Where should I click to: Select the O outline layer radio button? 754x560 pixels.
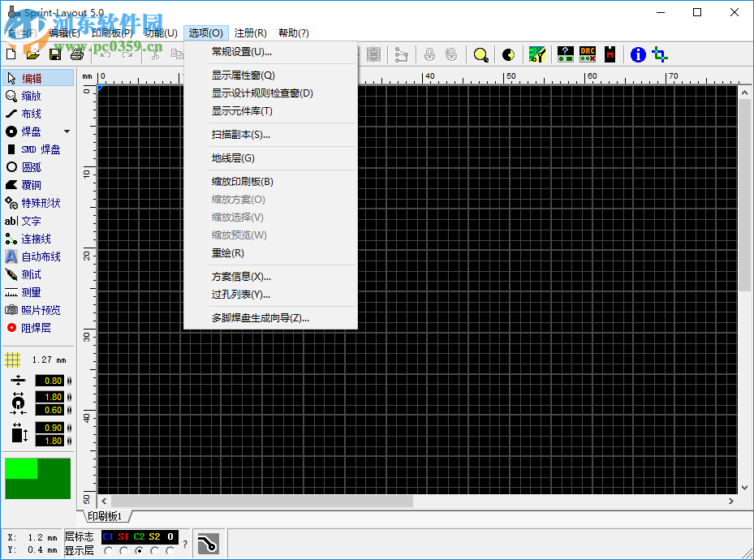(x=170, y=551)
